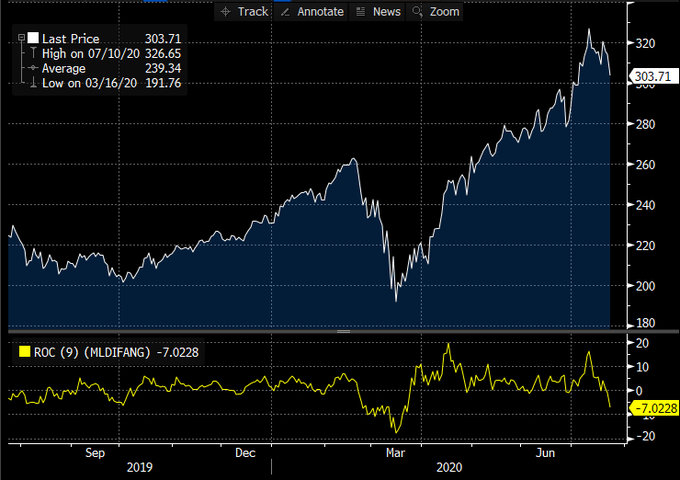Click the -7.0228 ROC value tag
This screenshot has height=480, width=680.
coord(654,408)
